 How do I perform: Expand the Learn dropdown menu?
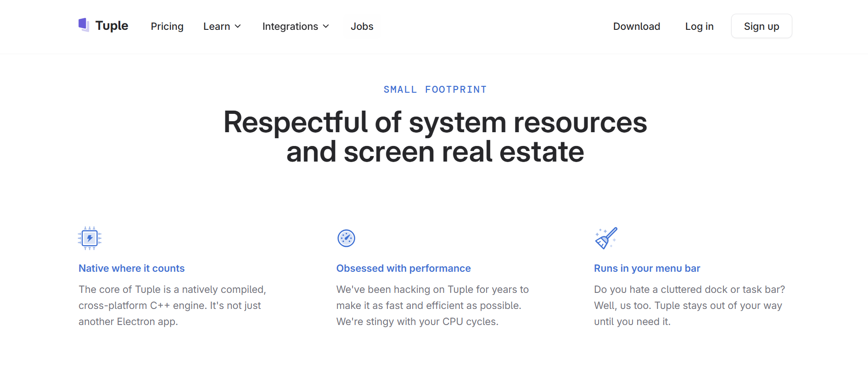pyautogui.click(x=222, y=27)
